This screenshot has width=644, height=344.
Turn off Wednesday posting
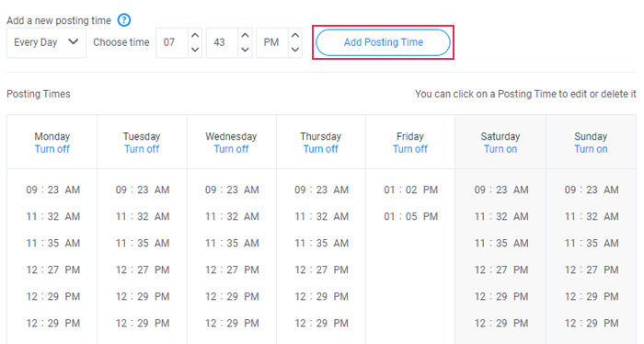click(231, 149)
